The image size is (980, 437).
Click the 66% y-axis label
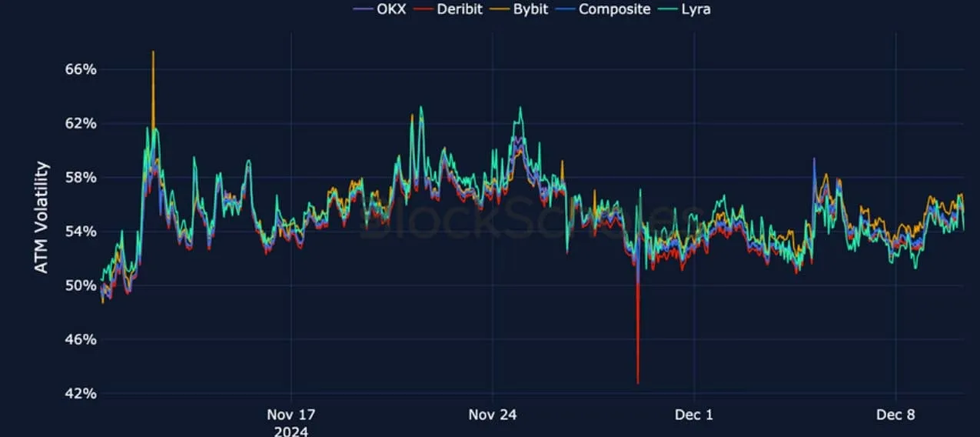(x=80, y=69)
